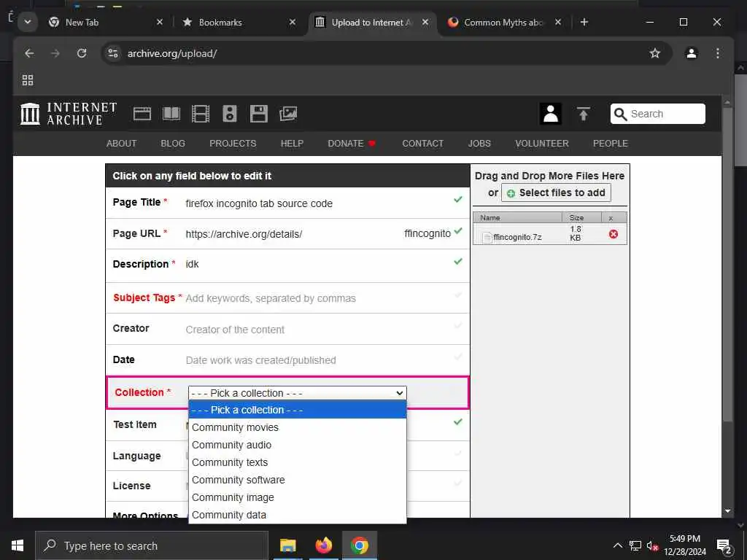Click the muted volume icon in tray
Viewport: 747px width, 560px height.
tap(652, 546)
